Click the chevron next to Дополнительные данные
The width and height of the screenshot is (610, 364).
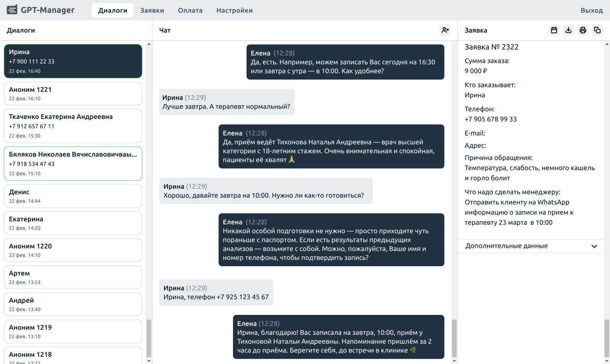click(594, 246)
